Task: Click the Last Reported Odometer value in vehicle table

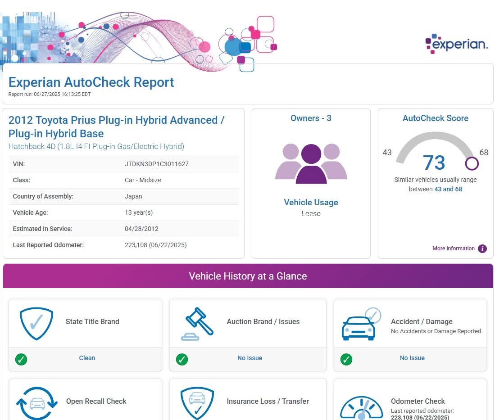Action: tap(155, 245)
